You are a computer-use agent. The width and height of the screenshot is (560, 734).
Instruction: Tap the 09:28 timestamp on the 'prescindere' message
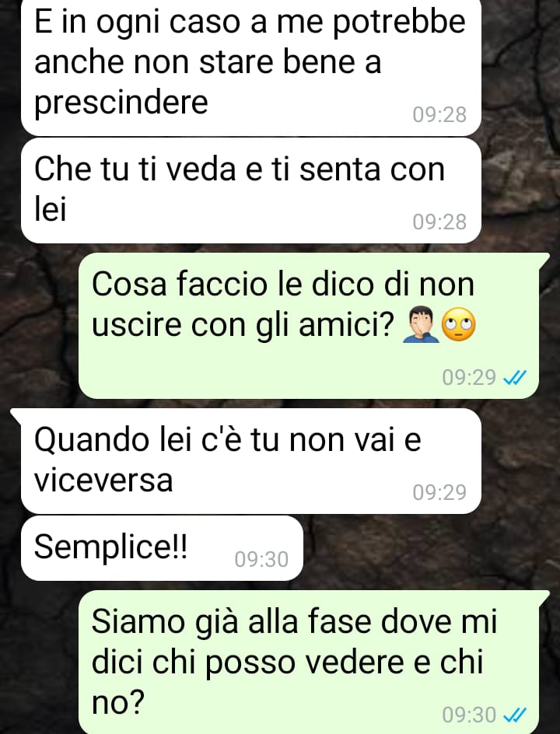click(439, 115)
